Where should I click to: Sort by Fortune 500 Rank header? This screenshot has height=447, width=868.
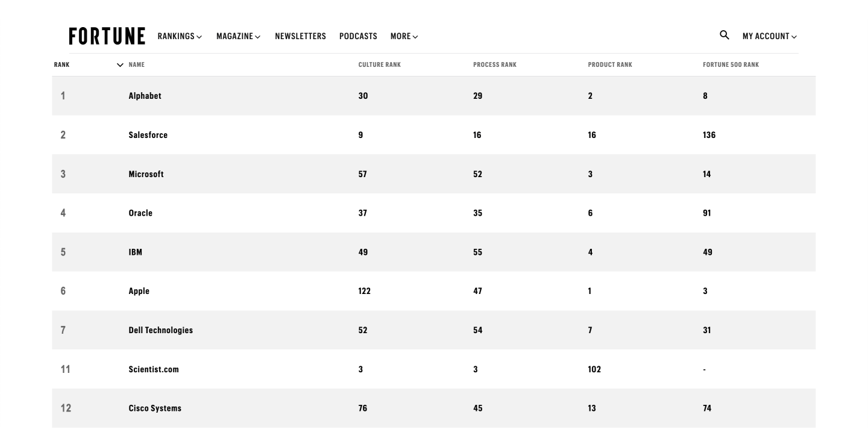click(x=731, y=65)
